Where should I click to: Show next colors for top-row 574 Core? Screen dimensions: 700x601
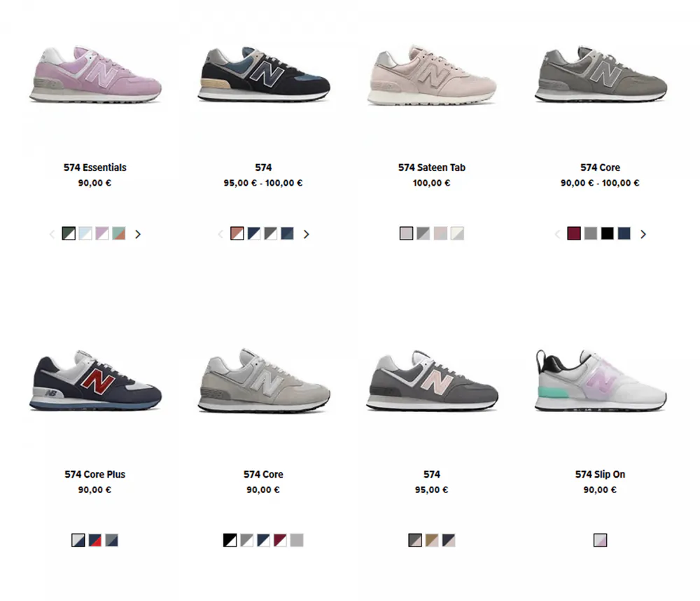point(643,234)
